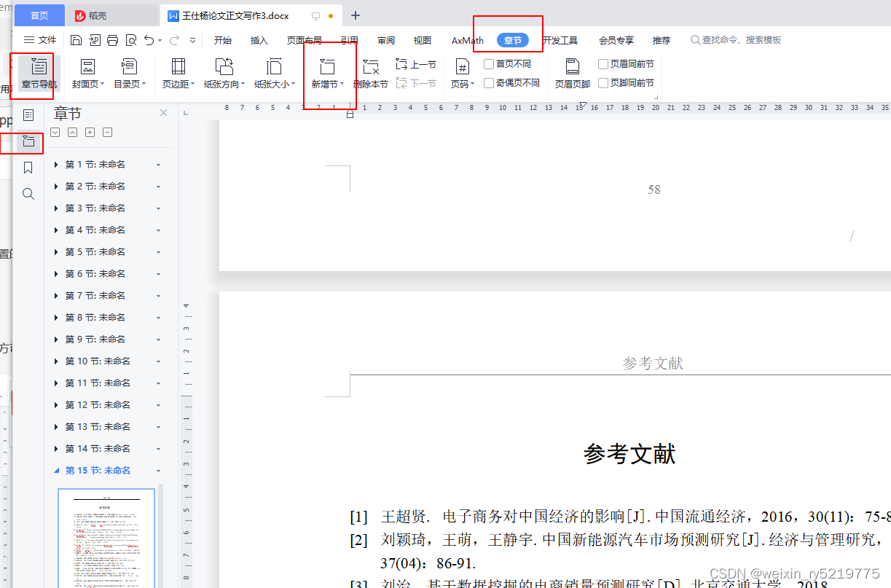Expand 第 5 节 tree arrow
The width and height of the screenshot is (891, 588).
pos(56,252)
